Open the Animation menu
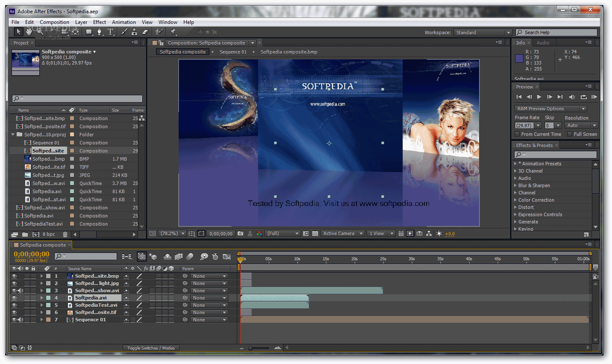 pyautogui.click(x=124, y=22)
